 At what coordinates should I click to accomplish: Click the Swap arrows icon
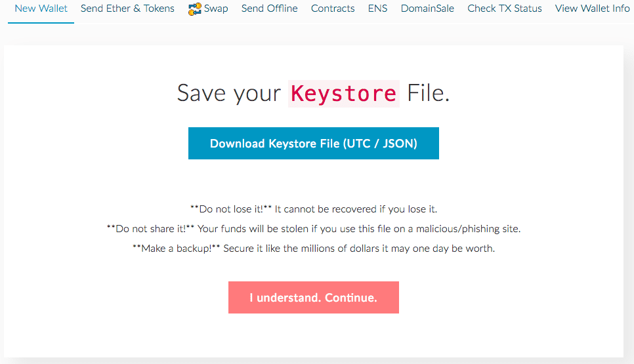pos(194,9)
